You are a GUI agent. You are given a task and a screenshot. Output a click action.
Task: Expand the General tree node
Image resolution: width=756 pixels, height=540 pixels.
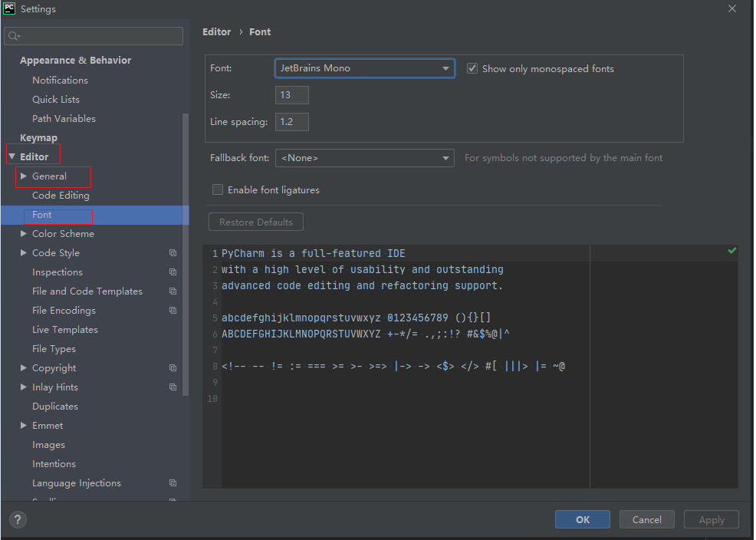click(23, 176)
